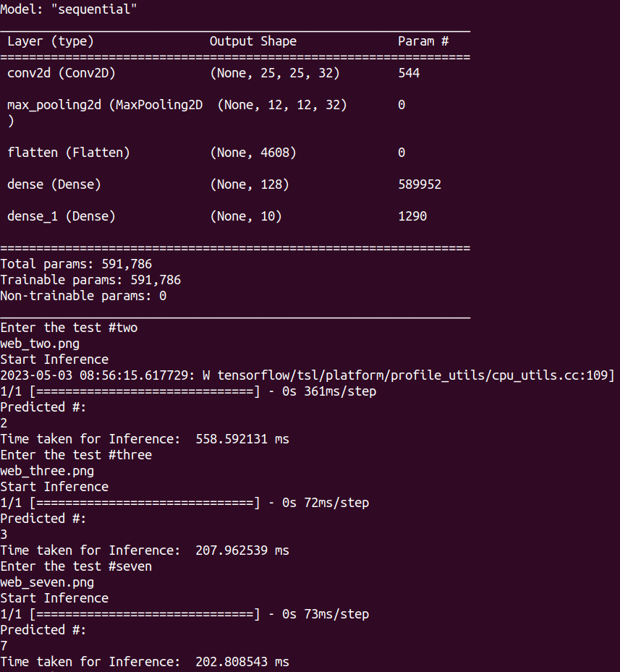Click the conv2d (Conv2D) layer name

pos(61,73)
